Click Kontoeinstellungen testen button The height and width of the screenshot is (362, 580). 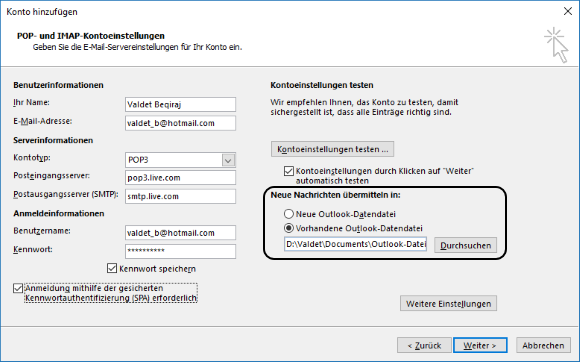332,149
